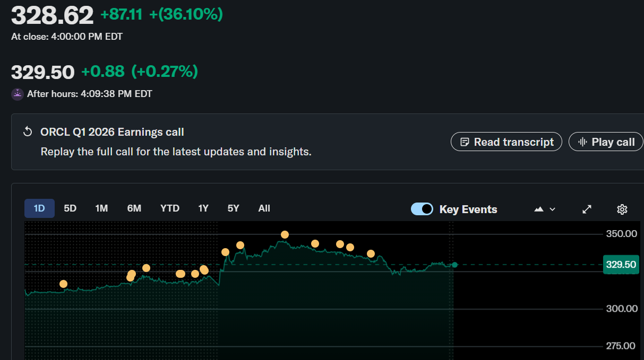Expand the chart to full screen
644x360 pixels.
point(587,209)
